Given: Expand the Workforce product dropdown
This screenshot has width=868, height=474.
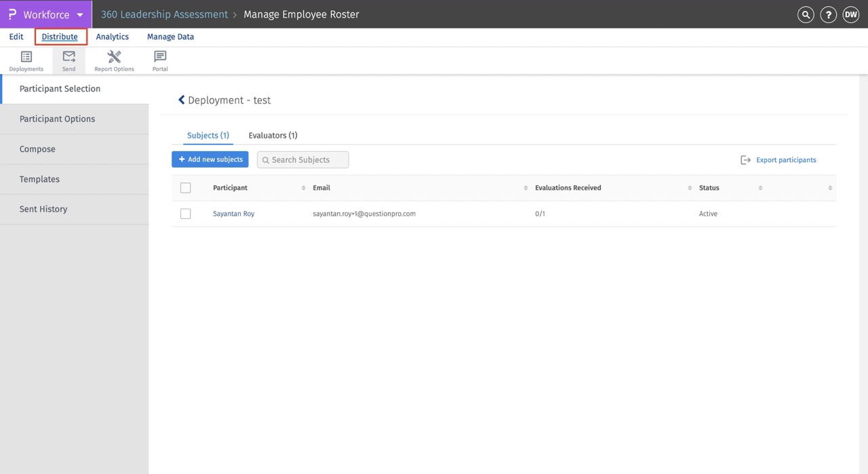Looking at the screenshot, I should pyautogui.click(x=80, y=15).
